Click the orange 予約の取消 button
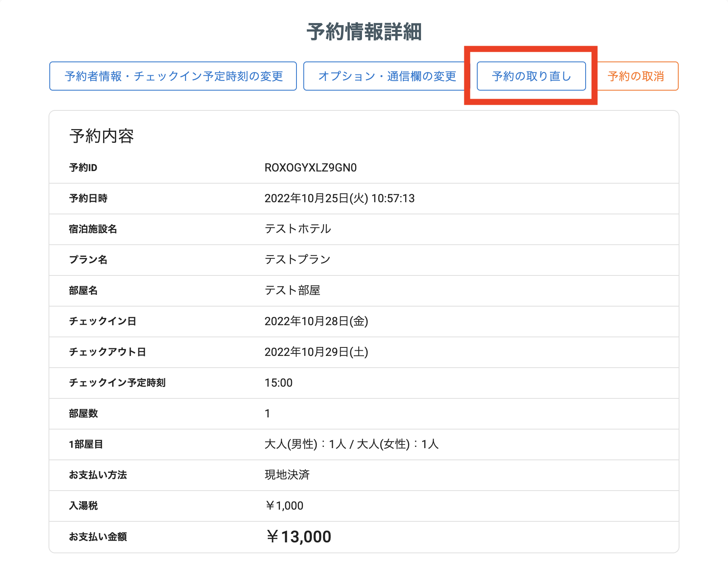728x563 pixels. (637, 76)
